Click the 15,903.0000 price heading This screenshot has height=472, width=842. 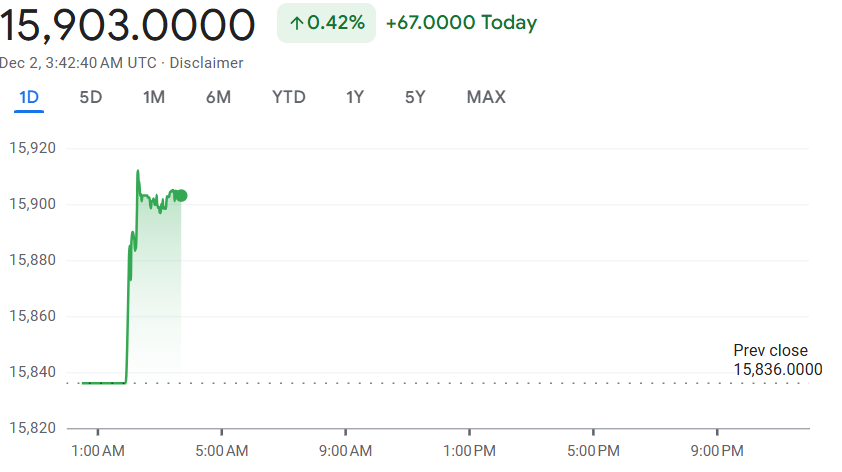[x=127, y=25]
